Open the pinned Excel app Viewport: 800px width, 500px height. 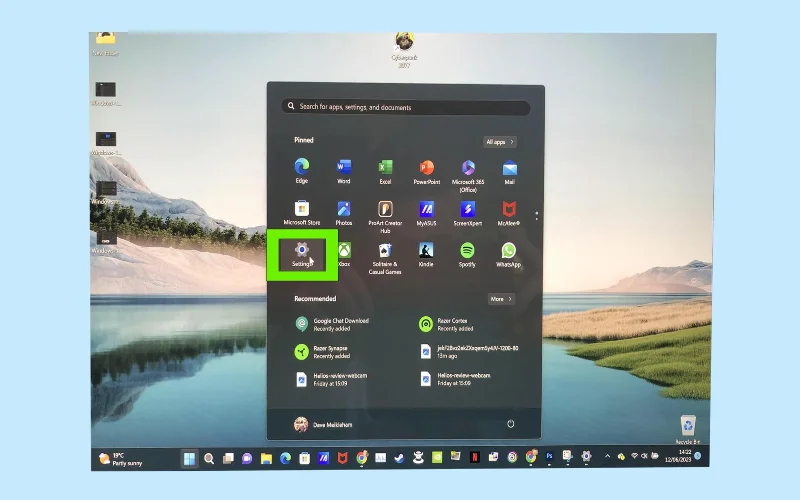point(385,172)
